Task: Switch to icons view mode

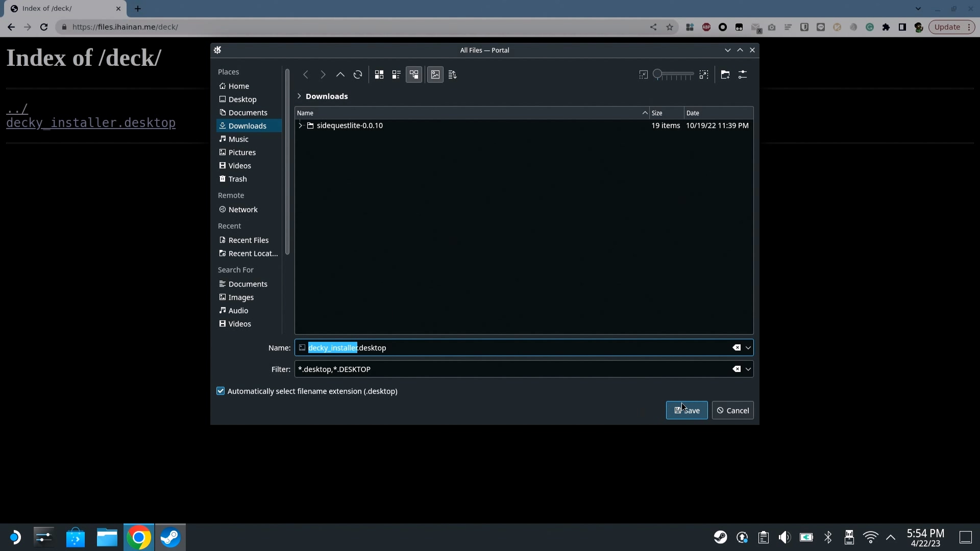Action: (379, 74)
